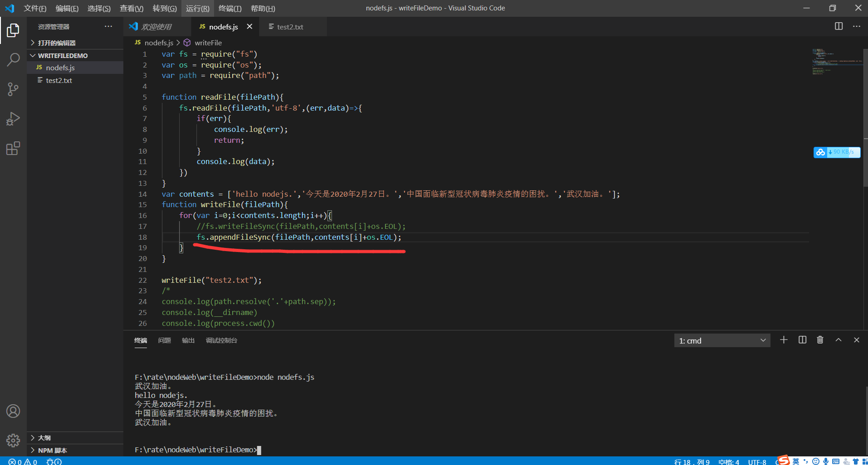
Task: Kill the terminal with the trash icon
Action: tap(820, 340)
